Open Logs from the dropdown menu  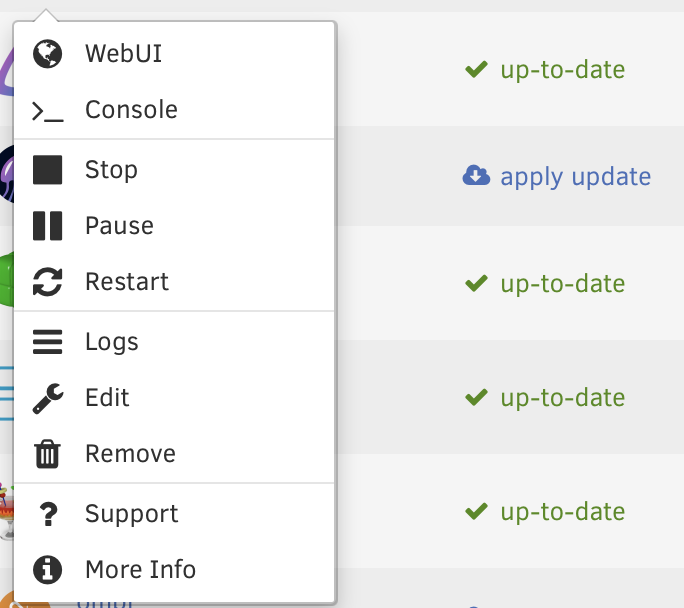[x=174, y=342]
